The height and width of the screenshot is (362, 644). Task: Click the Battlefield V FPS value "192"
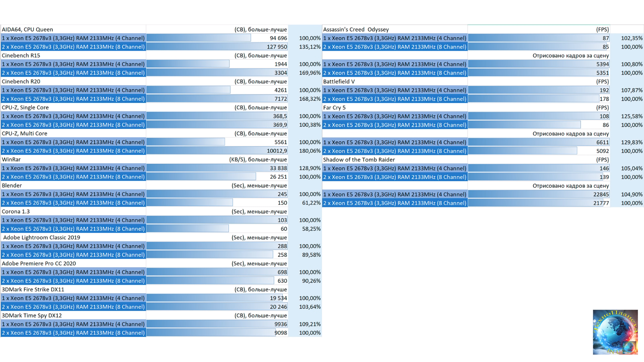tap(604, 90)
